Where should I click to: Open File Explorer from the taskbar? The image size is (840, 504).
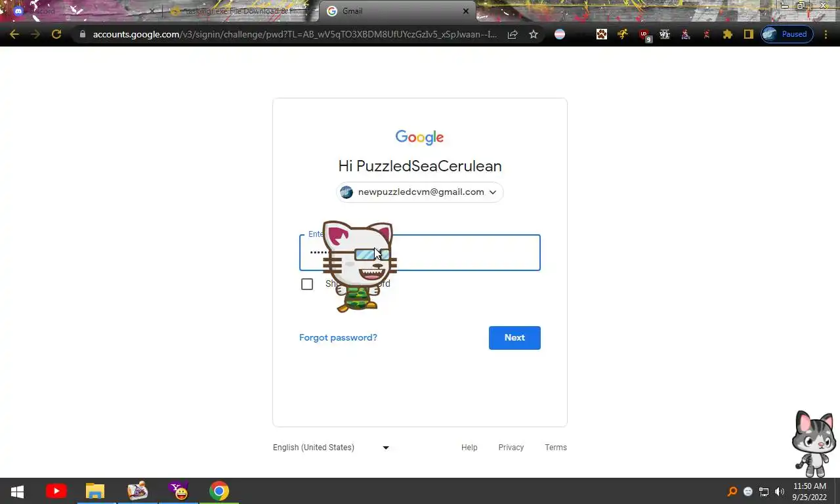coord(95,492)
